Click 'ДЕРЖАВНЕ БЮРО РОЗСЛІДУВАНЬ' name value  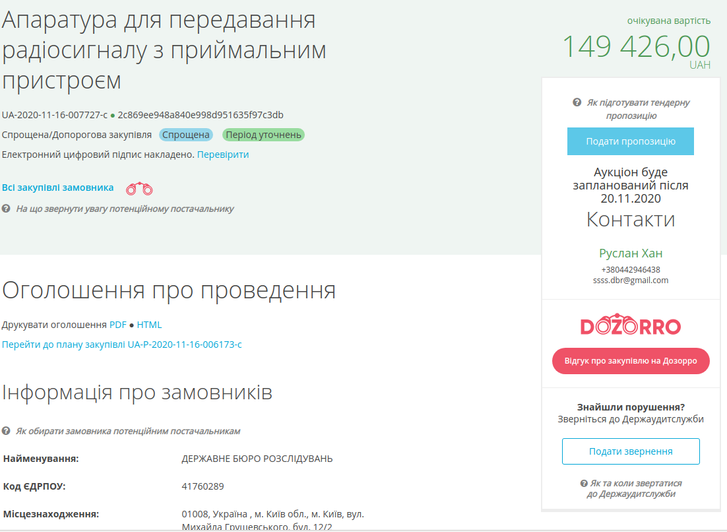tap(257, 459)
